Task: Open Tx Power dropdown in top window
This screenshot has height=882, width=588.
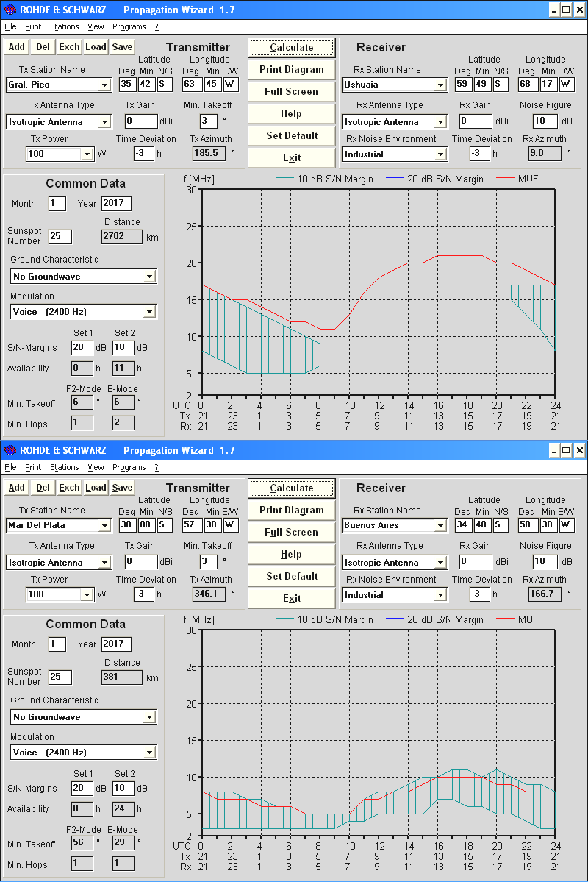Action: 87,154
